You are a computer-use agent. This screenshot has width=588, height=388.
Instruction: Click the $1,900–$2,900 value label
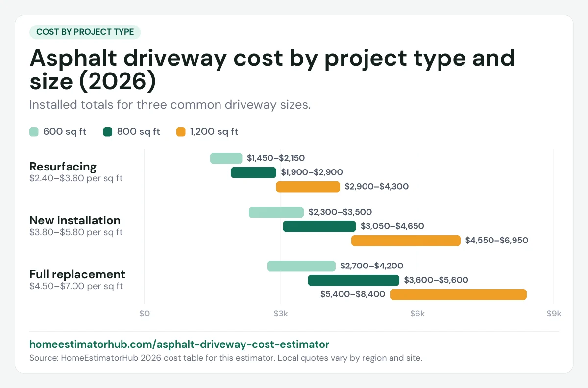point(312,172)
